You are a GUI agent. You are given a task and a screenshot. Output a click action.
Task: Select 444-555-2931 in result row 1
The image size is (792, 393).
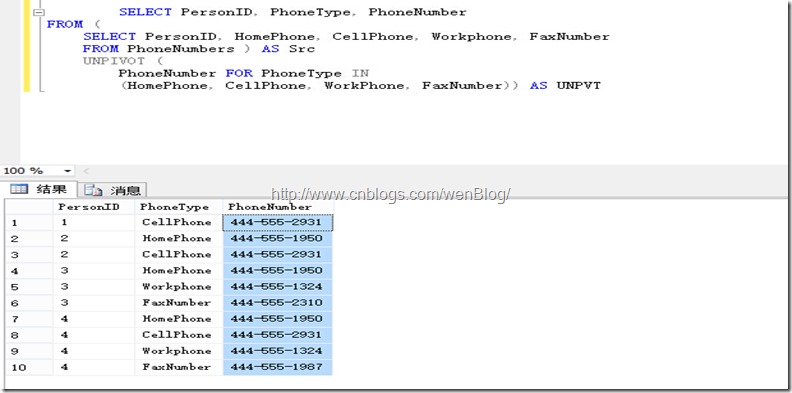point(278,223)
